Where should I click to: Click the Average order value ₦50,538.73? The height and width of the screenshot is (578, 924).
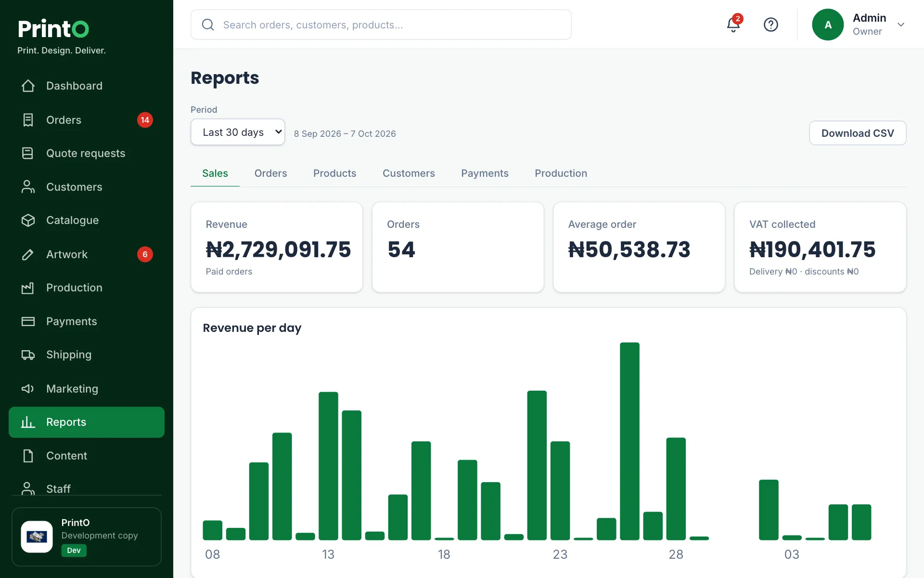(629, 250)
